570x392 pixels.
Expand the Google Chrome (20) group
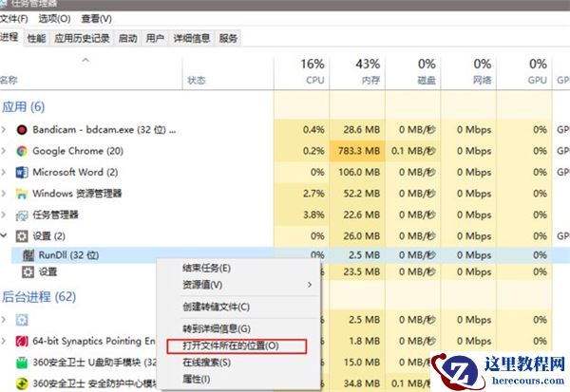tap(4, 150)
